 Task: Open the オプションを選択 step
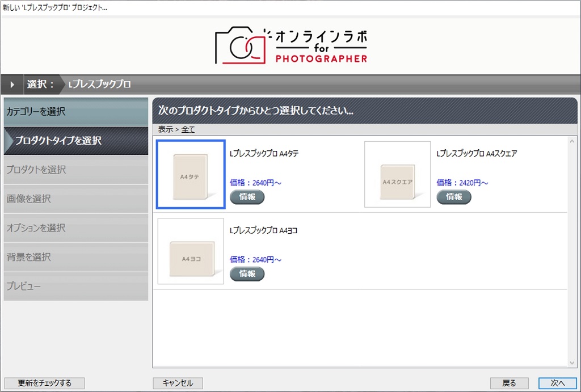76,228
